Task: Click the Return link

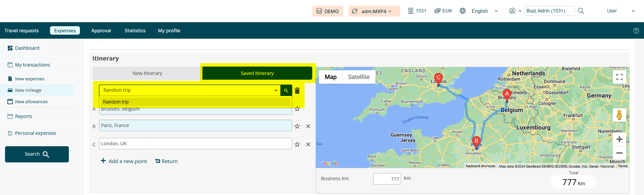Action: [x=167, y=161]
